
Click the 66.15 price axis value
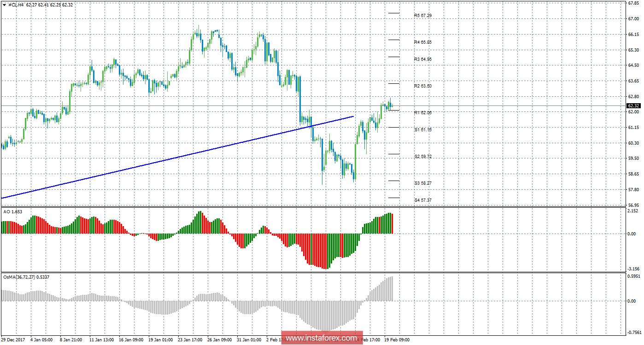[633, 34]
